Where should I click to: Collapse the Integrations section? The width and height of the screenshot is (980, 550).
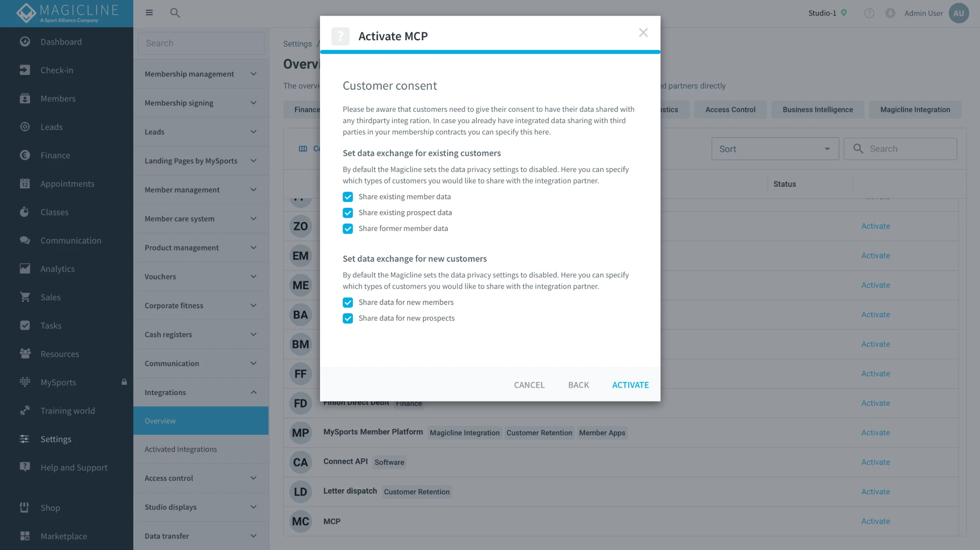point(201,392)
